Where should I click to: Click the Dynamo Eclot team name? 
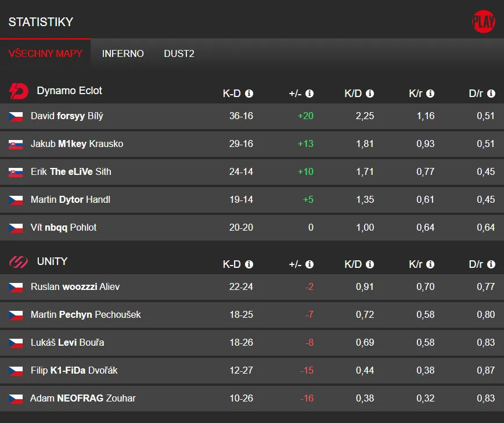click(x=69, y=91)
